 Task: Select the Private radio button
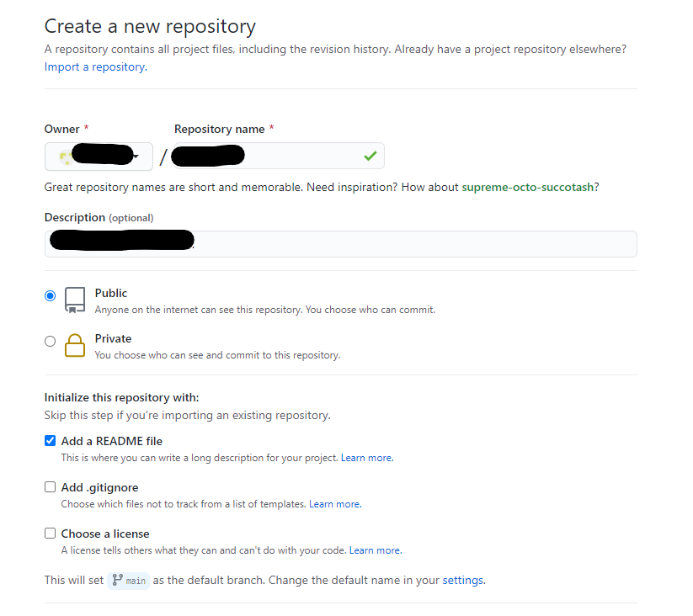click(x=50, y=341)
